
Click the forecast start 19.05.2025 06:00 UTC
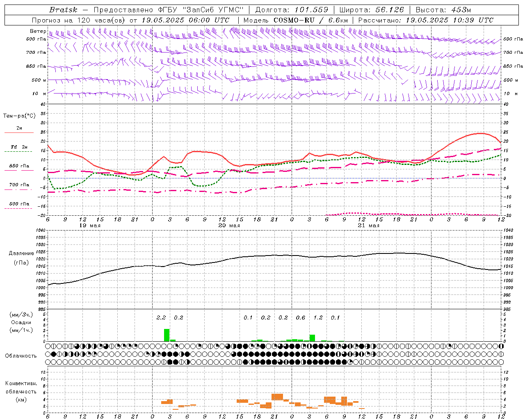point(185,20)
